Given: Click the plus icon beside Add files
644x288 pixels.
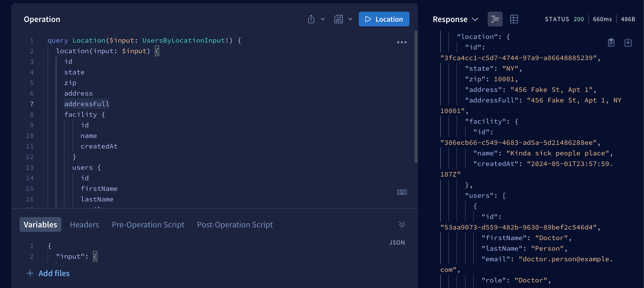Looking at the screenshot, I should tap(30, 273).
